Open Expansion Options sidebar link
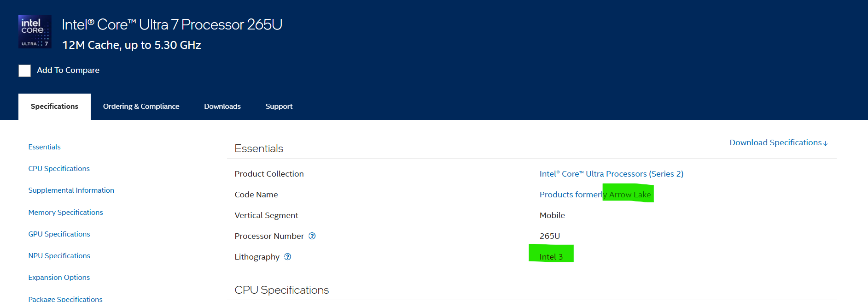Viewport: 868px width, 302px height. coord(59,278)
